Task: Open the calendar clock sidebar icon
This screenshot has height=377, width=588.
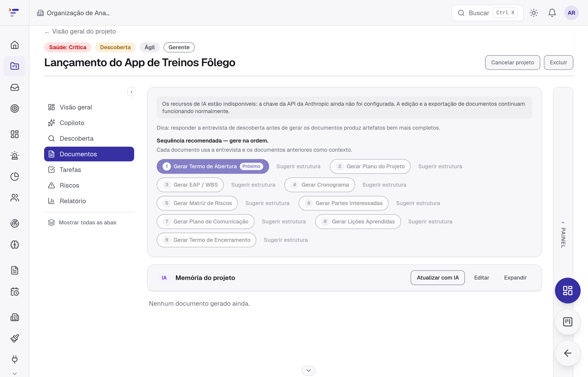Action: tap(15, 291)
